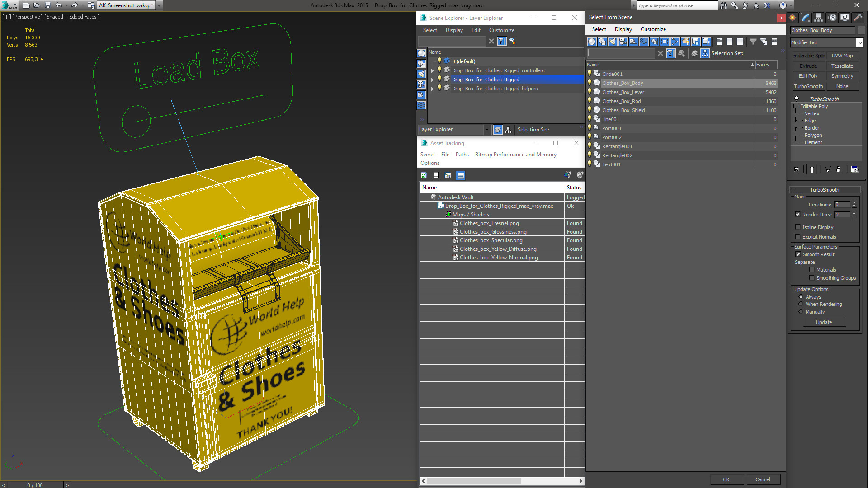Expand Drop_Box_for_Clothes_Rigged_helpers layer
The height and width of the screenshot is (488, 868).
432,89
